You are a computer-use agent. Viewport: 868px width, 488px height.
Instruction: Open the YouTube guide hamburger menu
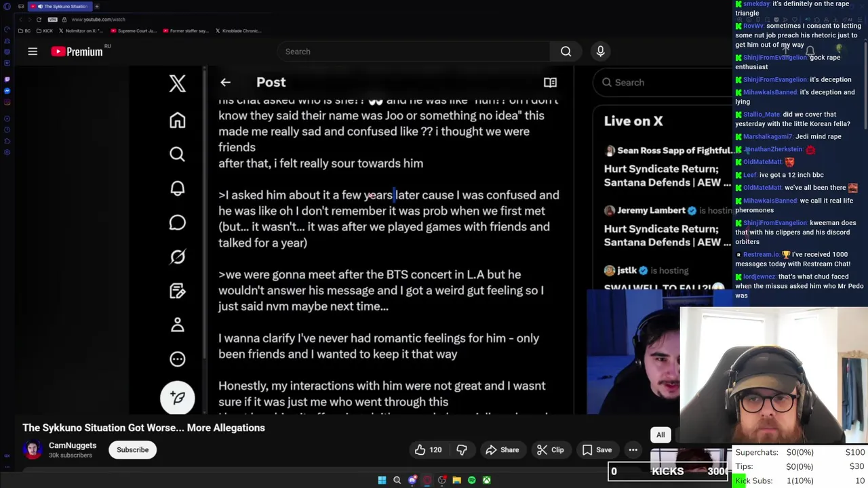(33, 52)
